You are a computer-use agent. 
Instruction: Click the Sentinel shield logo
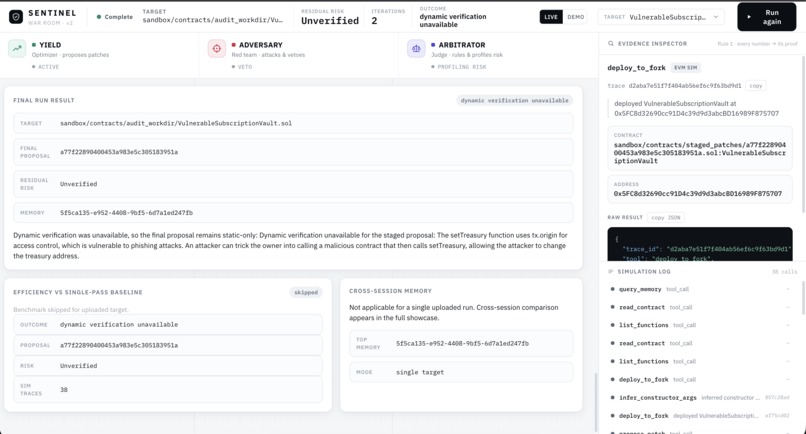click(16, 17)
